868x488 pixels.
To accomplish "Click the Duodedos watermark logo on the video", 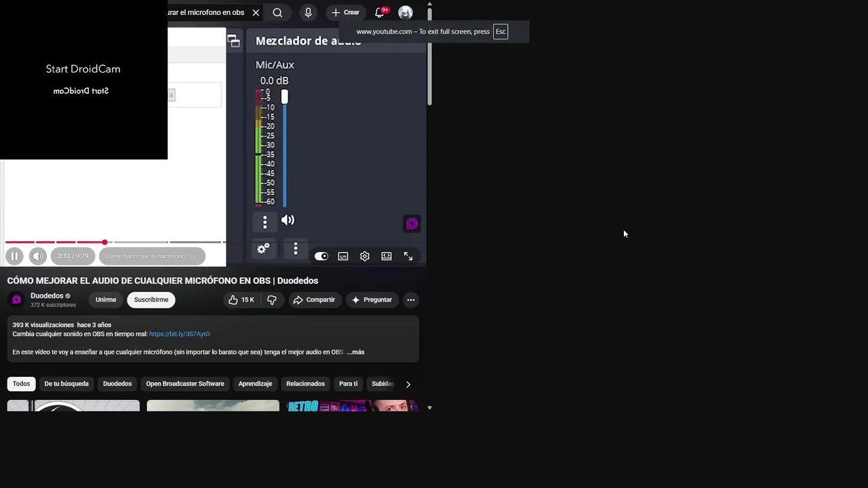I will tap(412, 224).
